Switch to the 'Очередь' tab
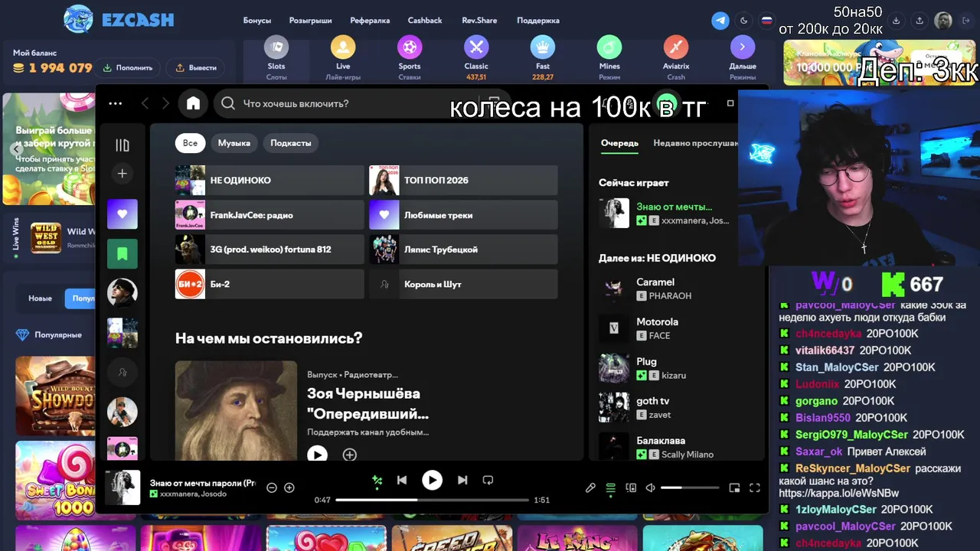Screen dimensions: 980x551 tap(619, 143)
